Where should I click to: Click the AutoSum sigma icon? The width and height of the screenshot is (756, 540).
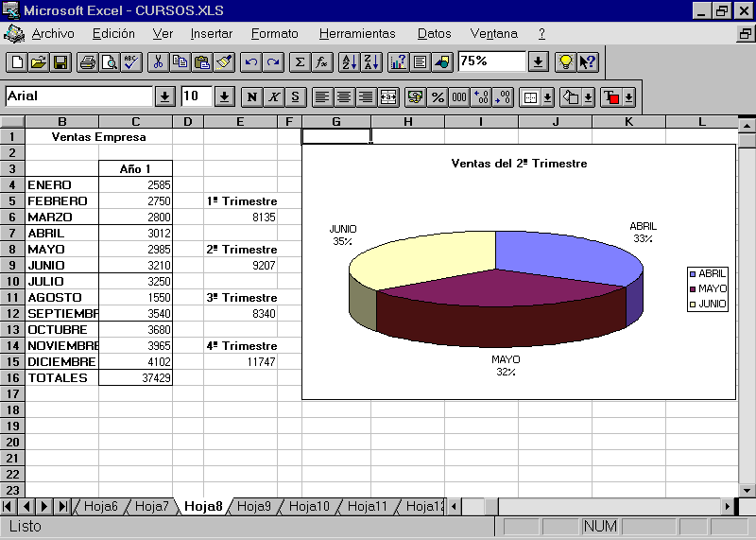300,62
